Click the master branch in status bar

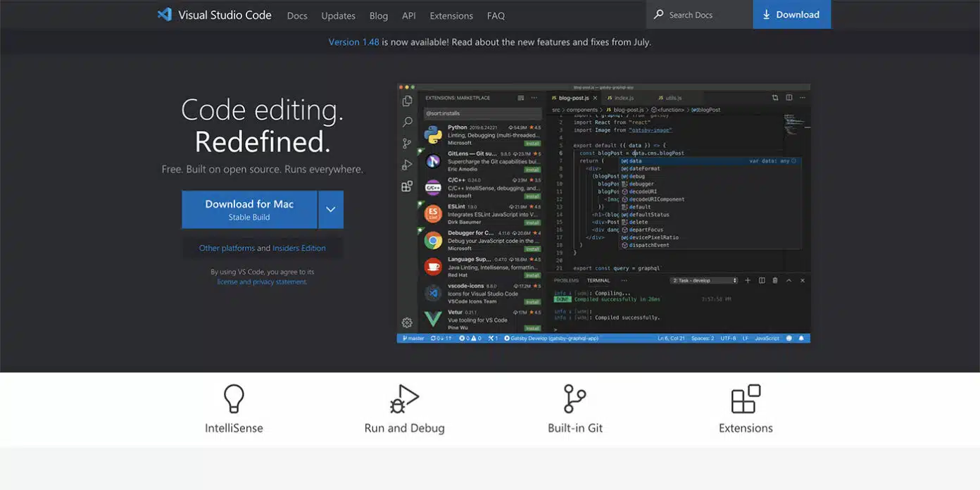point(413,339)
